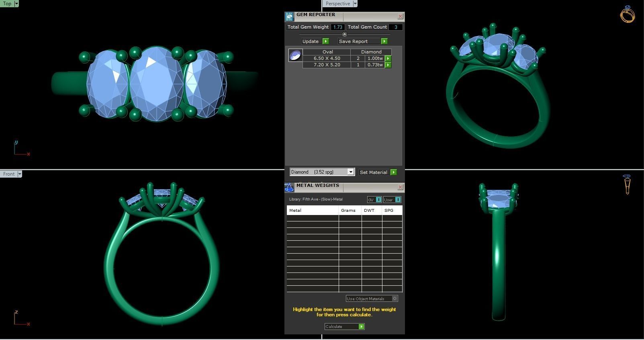Toggle the User library switch
644x340 pixels.
tap(392, 200)
